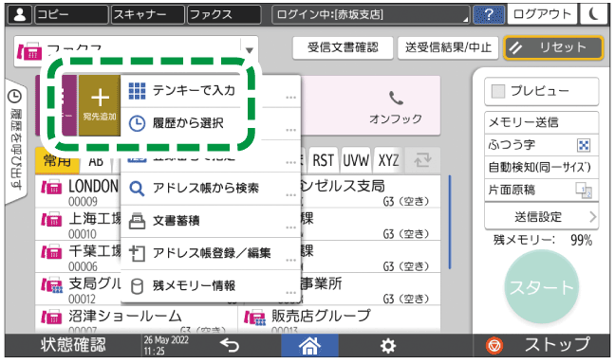Select 千葉工場 destination 00006

click(x=78, y=257)
